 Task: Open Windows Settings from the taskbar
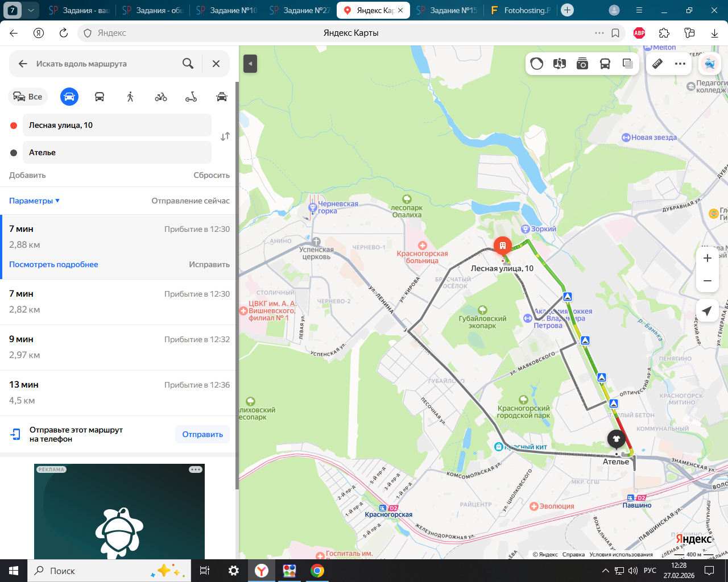234,571
